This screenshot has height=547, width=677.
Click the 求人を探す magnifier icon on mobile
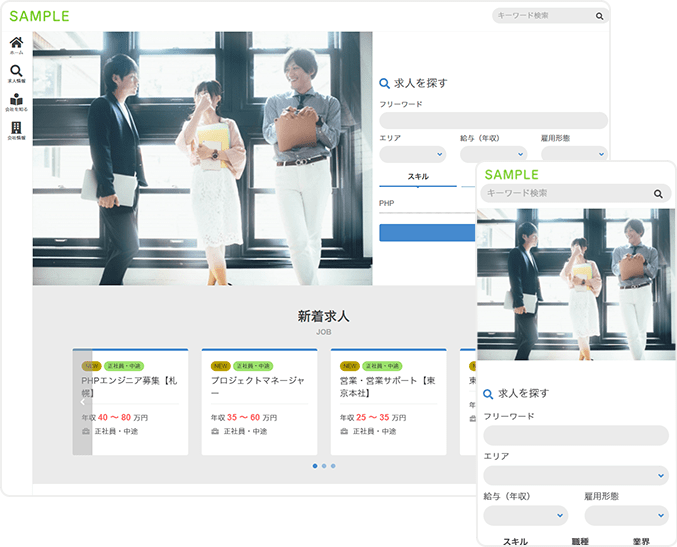pyautogui.click(x=488, y=394)
